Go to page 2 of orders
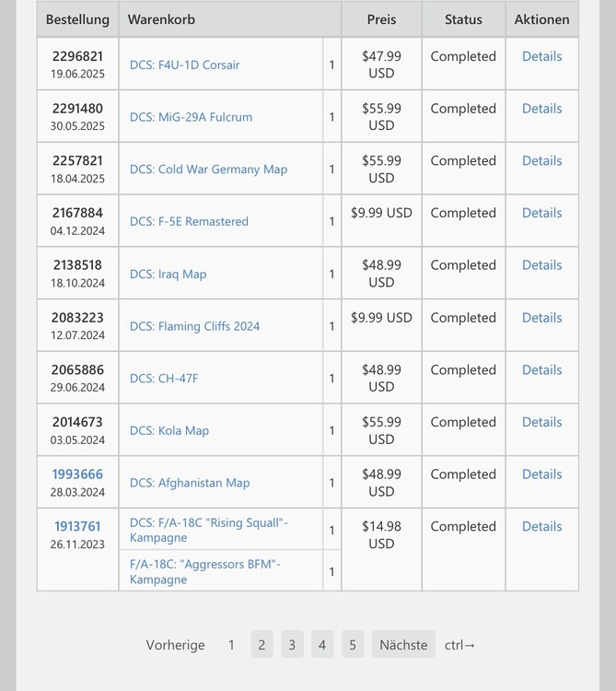This screenshot has height=691, width=616. 262,645
